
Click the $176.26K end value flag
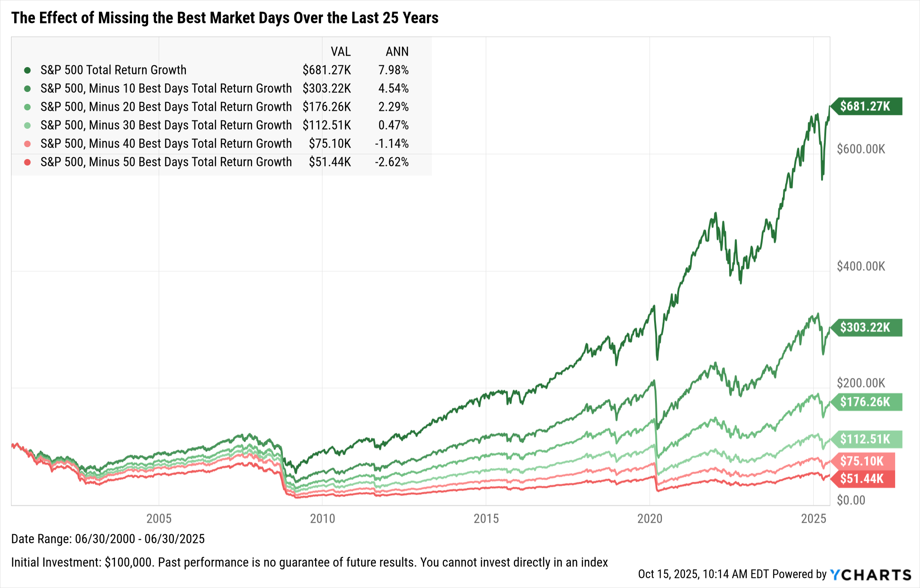click(866, 402)
